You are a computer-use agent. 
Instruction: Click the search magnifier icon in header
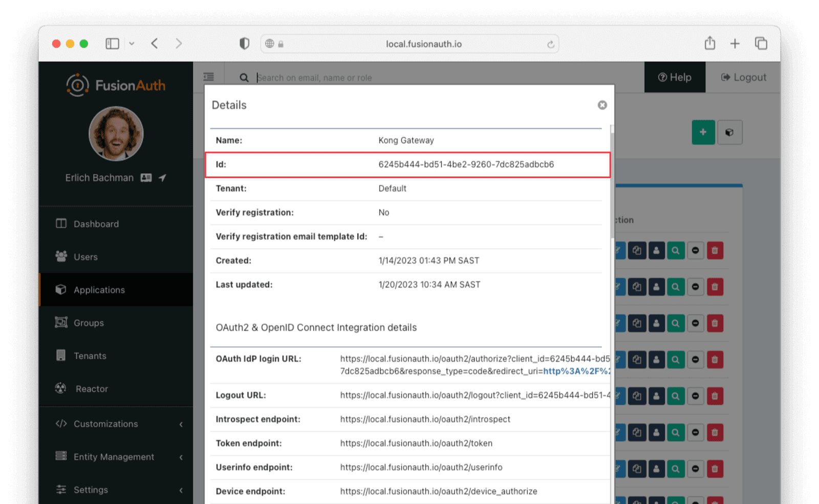click(244, 78)
